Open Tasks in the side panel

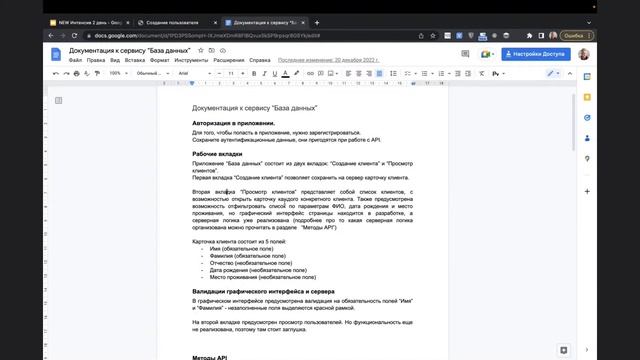pyautogui.click(x=587, y=118)
